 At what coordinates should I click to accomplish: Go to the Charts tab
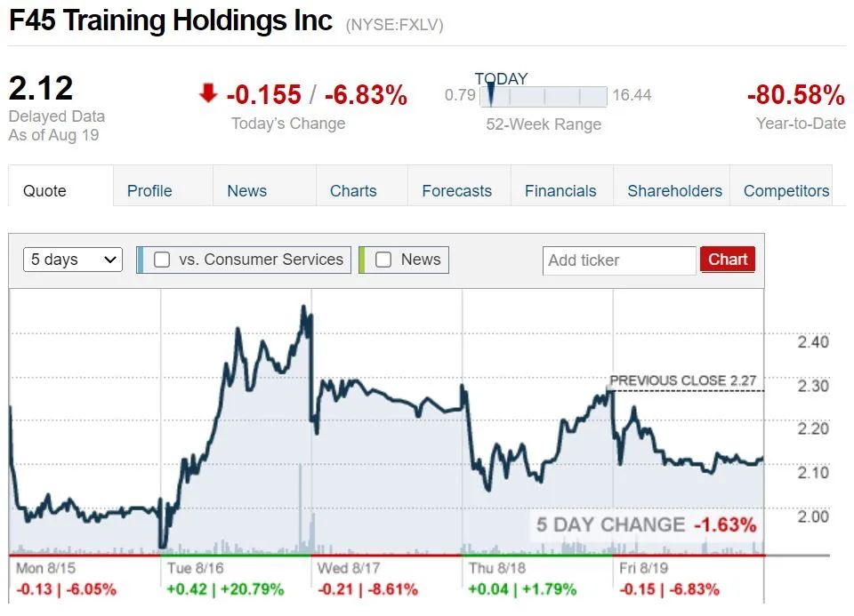353,191
